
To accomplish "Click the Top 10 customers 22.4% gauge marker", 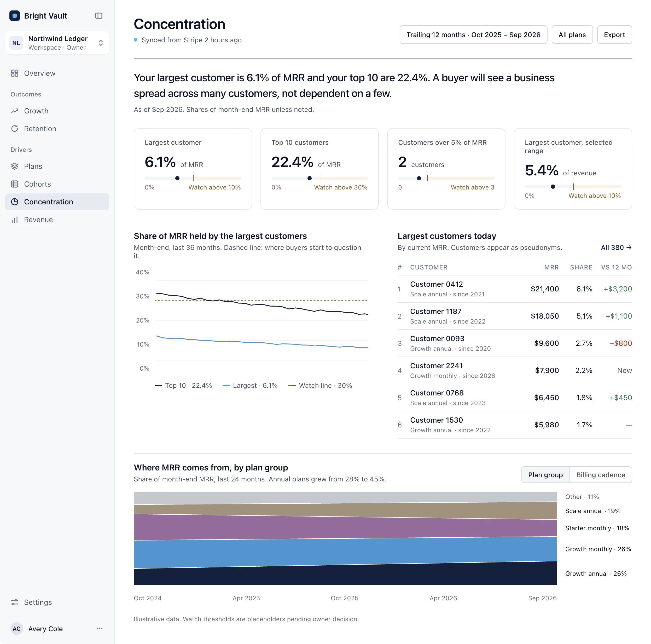I will (309, 178).
